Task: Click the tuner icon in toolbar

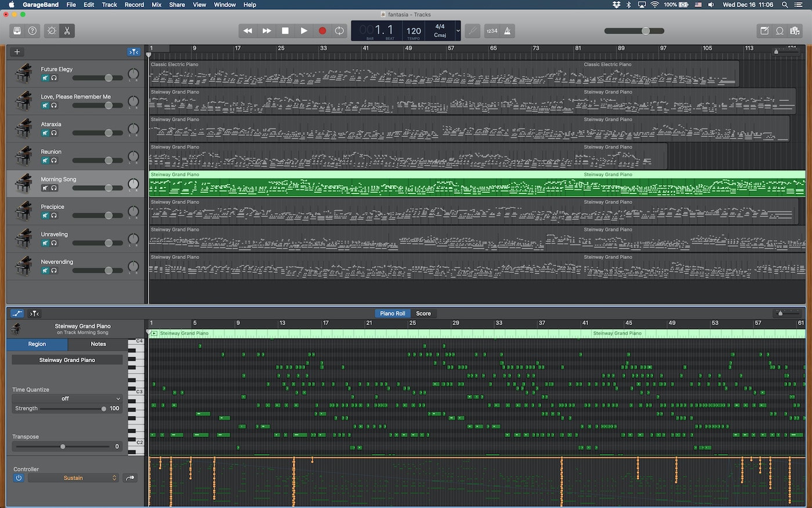Action: tap(473, 31)
